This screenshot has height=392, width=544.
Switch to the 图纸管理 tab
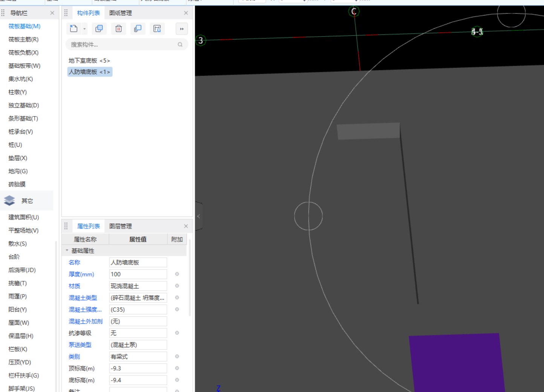pyautogui.click(x=121, y=13)
